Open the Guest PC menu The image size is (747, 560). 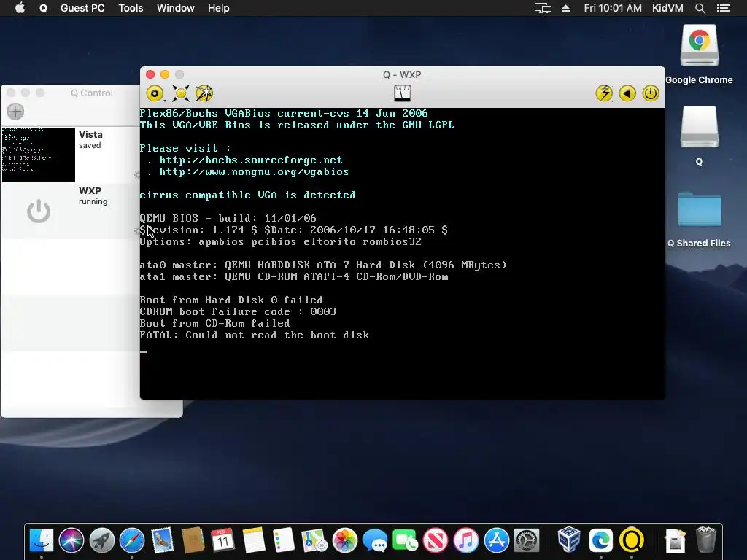click(x=82, y=8)
